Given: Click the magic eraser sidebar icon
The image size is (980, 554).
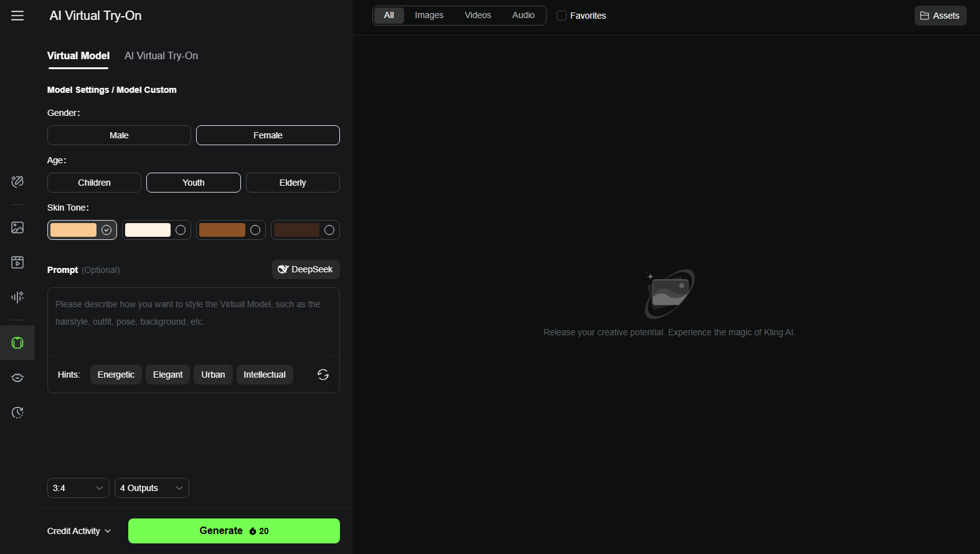Looking at the screenshot, I should 17,181.
